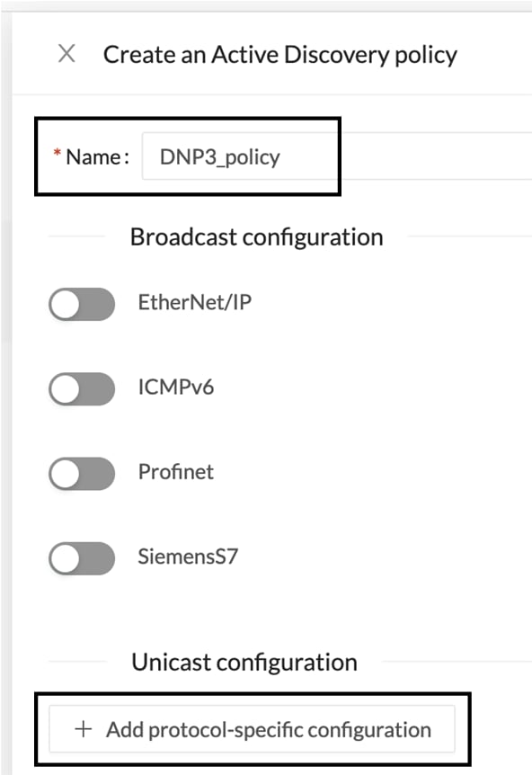
Task: Click the red required asterisk beside Name
Action: click(x=58, y=154)
